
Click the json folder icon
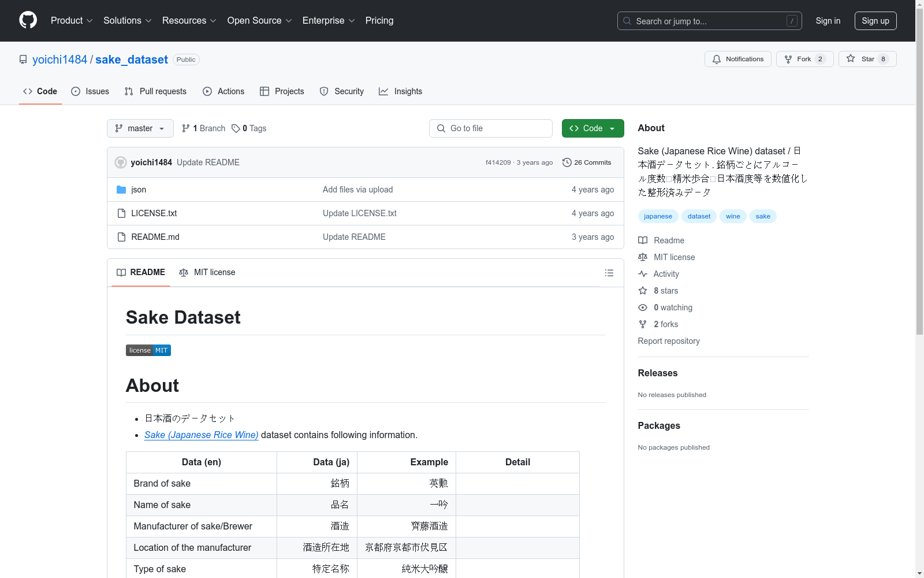pyautogui.click(x=121, y=190)
